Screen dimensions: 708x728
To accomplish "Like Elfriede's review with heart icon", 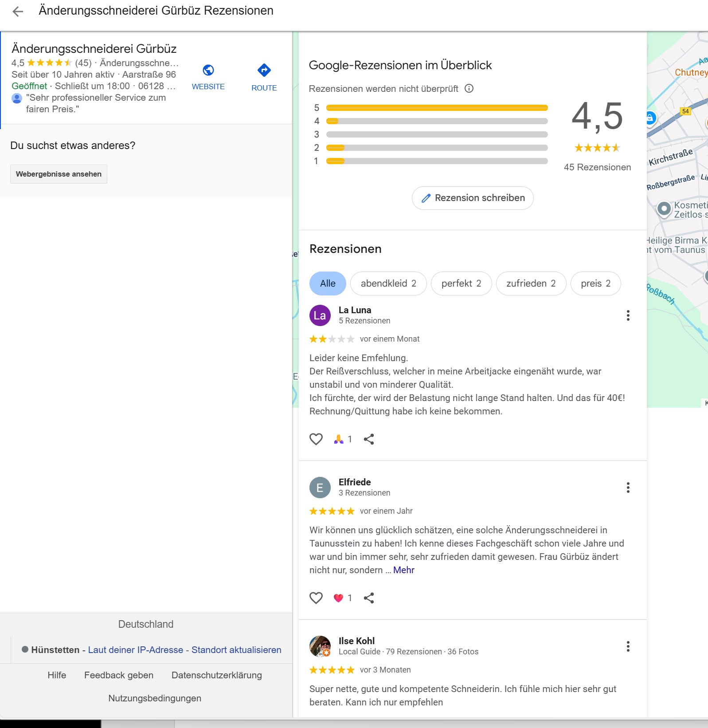I will (x=316, y=598).
